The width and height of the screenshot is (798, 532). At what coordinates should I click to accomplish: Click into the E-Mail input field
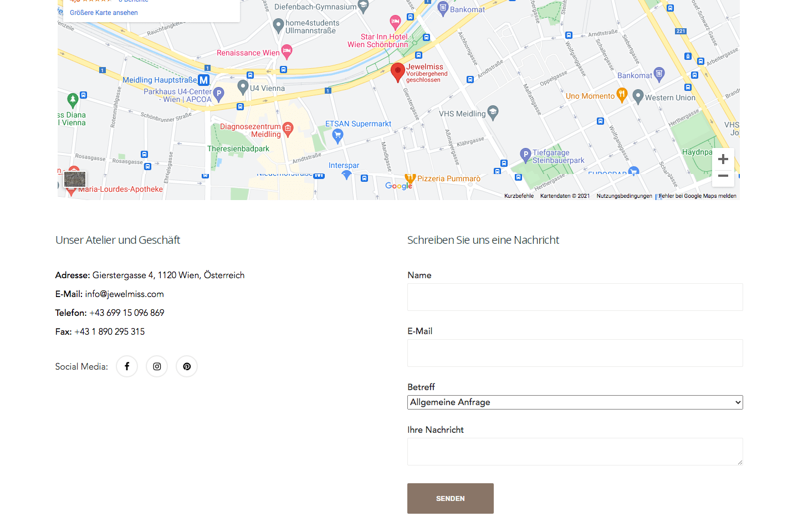coord(575,353)
